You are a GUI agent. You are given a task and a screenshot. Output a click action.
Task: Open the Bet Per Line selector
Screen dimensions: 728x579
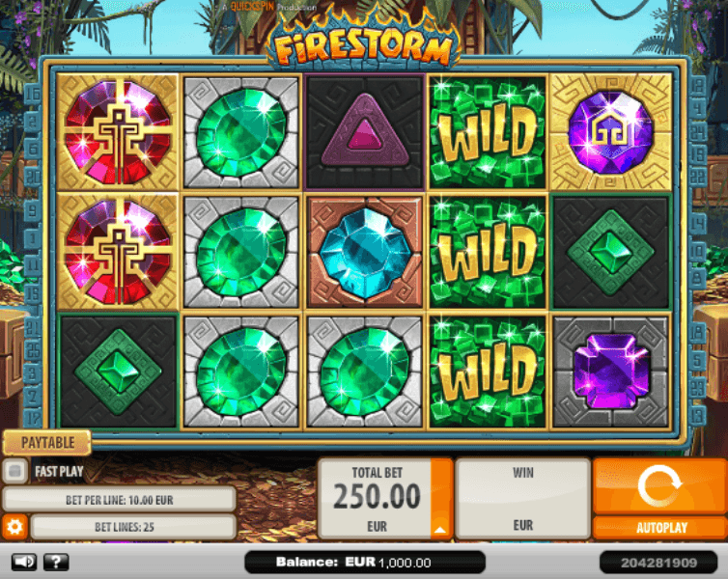pyautogui.click(x=120, y=500)
